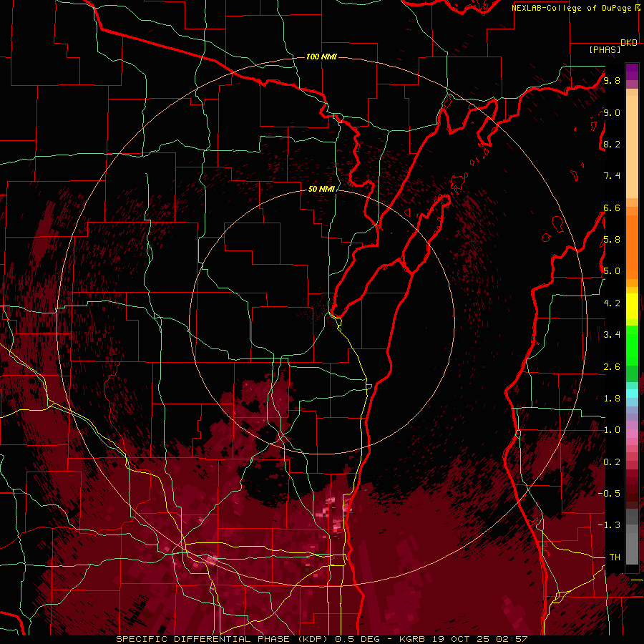Click the 1.8 color scale value
644x644 pixels.
coord(612,399)
